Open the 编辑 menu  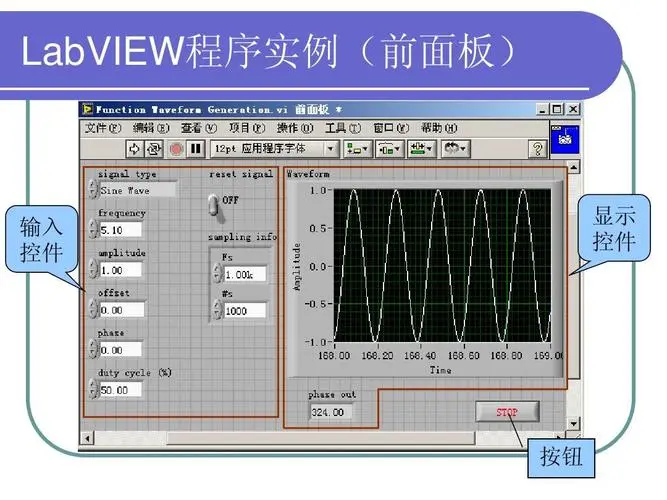[151, 128]
